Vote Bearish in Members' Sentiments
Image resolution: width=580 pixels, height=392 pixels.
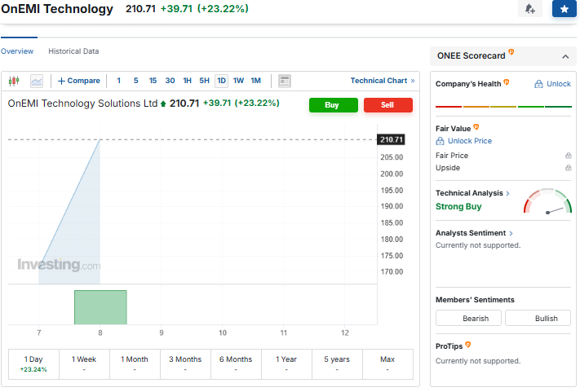point(468,318)
